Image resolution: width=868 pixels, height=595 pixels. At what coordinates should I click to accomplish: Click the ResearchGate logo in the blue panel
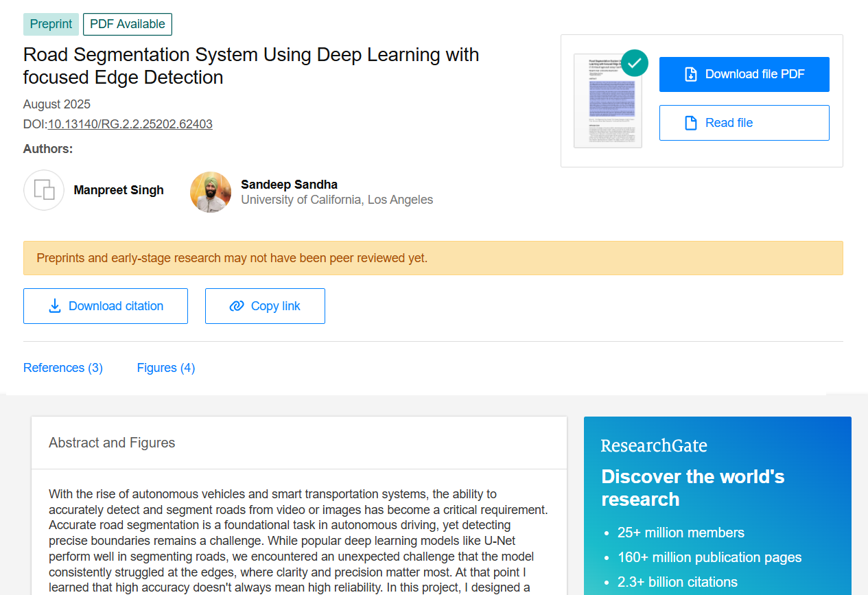click(654, 446)
